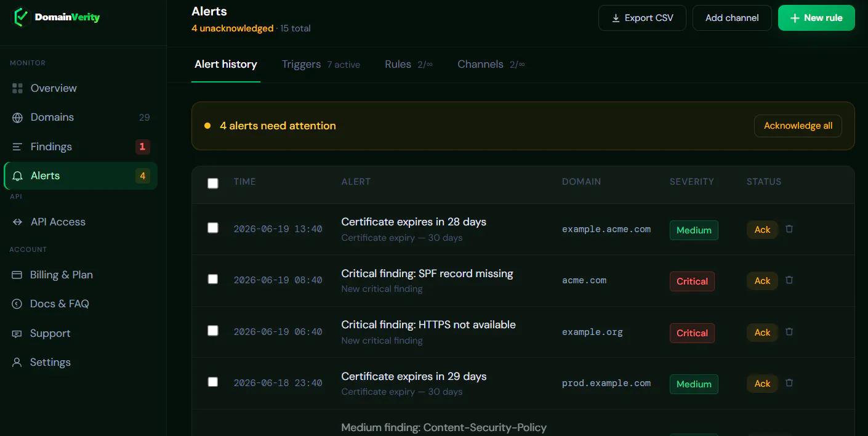Open Support page
The width and height of the screenshot is (868, 436).
[81, 334]
